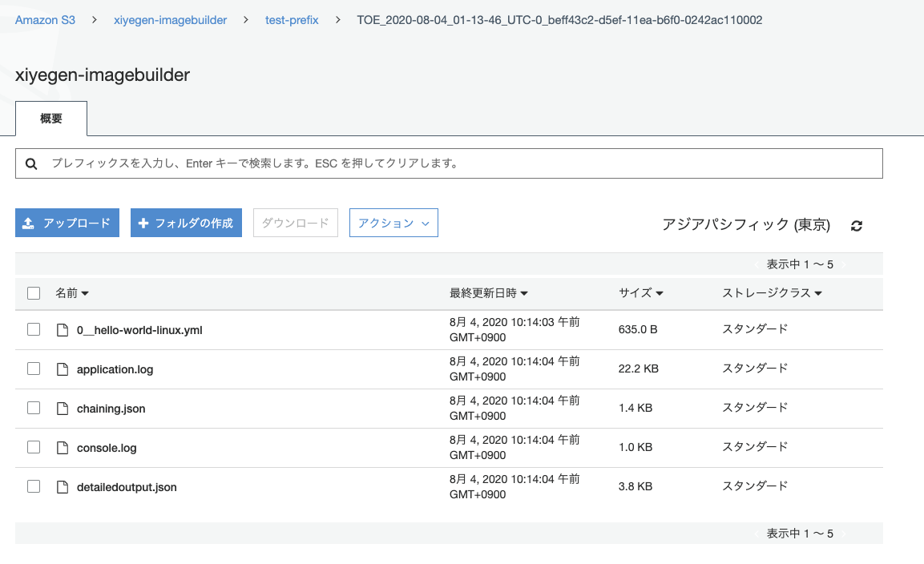924x564 pixels.
Task: Click the top 表示中 1 ～ 5 count
Action: [800, 264]
